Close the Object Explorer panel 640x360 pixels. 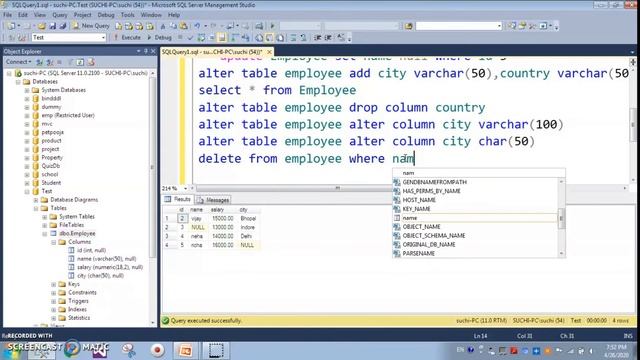pos(153,51)
